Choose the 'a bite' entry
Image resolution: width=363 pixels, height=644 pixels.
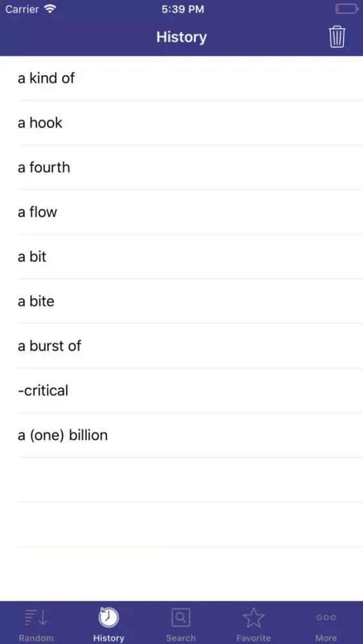181,301
